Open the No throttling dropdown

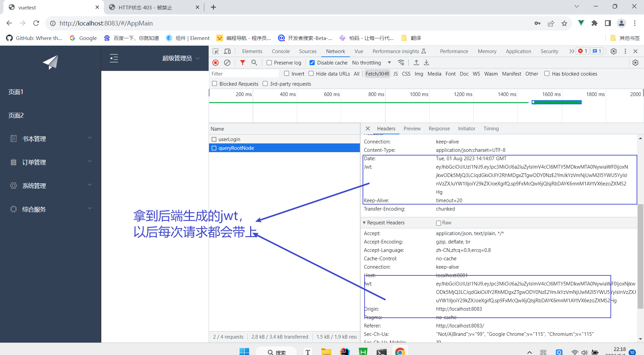point(372,63)
